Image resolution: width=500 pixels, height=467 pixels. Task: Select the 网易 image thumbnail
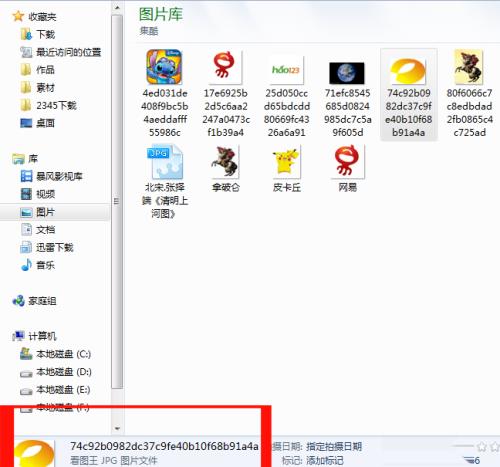348,161
